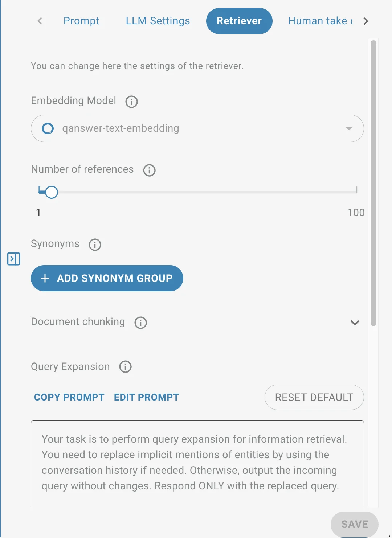Show the Synonyms info icon details

pyautogui.click(x=95, y=245)
